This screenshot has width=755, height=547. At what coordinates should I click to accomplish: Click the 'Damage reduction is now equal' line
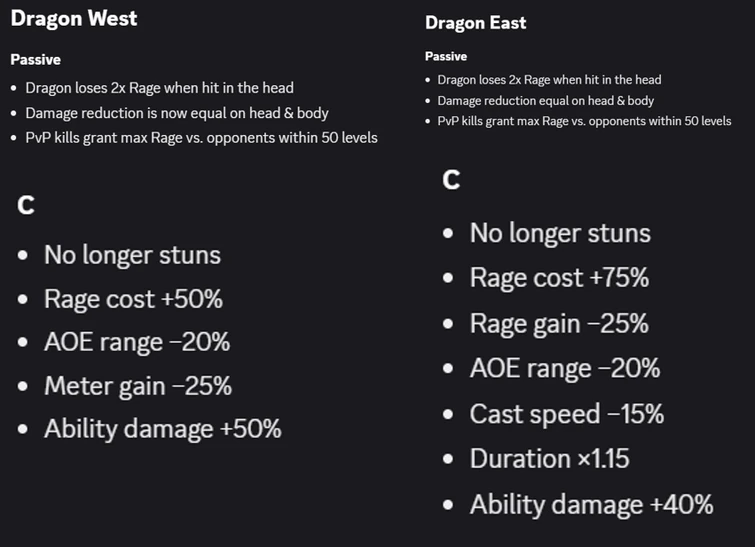[x=176, y=113]
